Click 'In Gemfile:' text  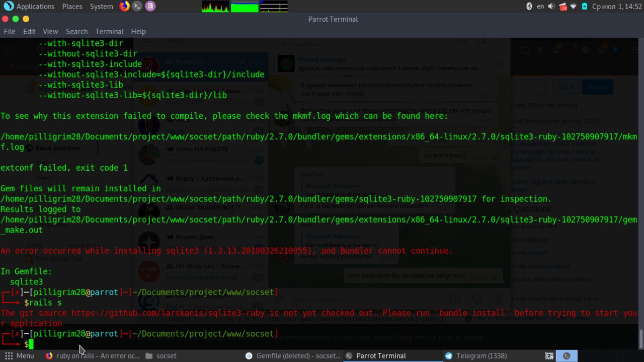click(26, 271)
